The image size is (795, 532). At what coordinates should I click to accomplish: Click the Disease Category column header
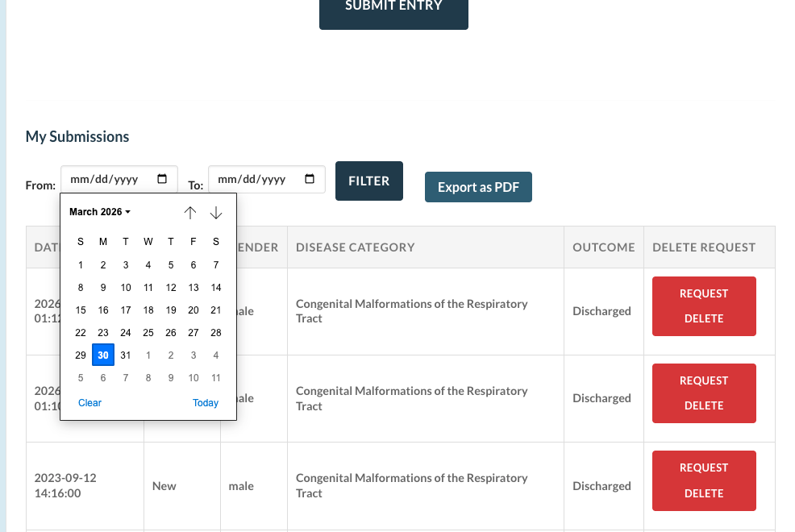tap(356, 247)
